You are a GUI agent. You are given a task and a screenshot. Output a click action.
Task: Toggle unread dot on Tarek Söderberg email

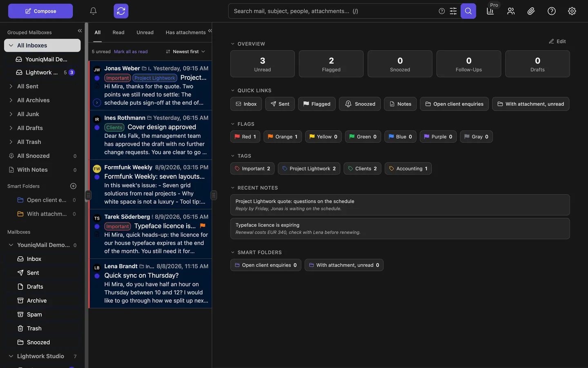[97, 227]
